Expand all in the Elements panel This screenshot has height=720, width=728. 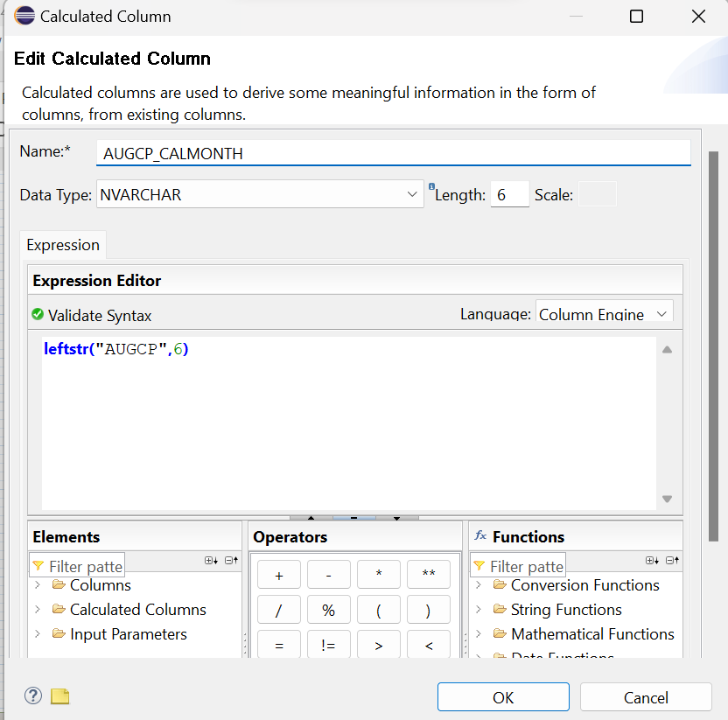click(x=210, y=561)
